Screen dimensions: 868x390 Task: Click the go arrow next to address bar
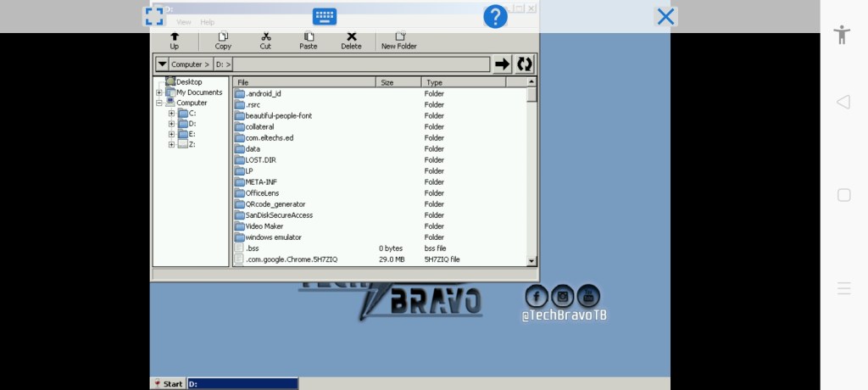point(503,64)
